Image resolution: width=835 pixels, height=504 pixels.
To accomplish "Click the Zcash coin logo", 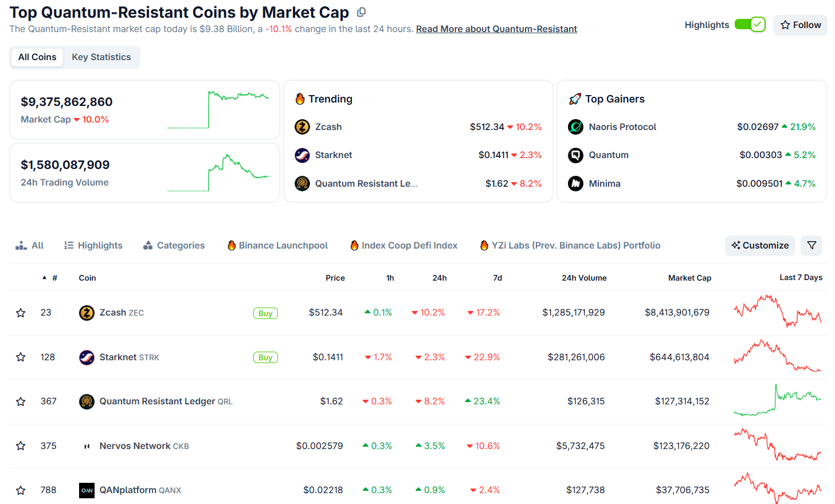I will pyautogui.click(x=87, y=313).
